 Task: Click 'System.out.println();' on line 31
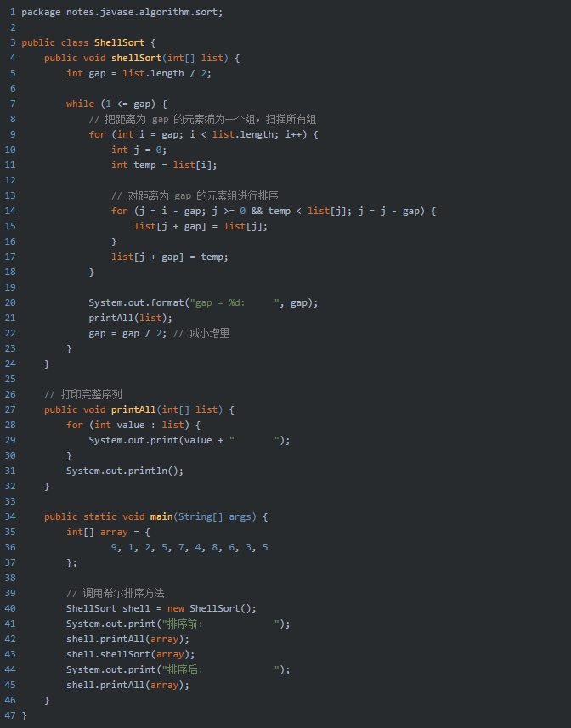click(125, 471)
